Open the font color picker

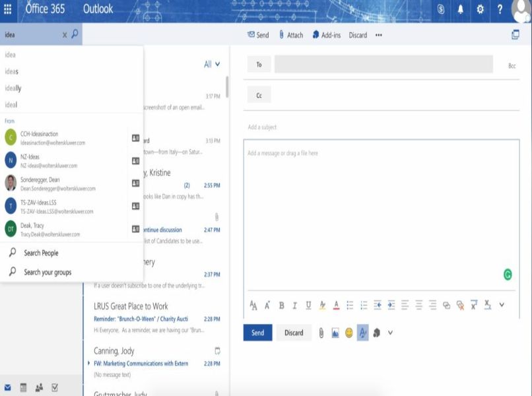click(335, 305)
